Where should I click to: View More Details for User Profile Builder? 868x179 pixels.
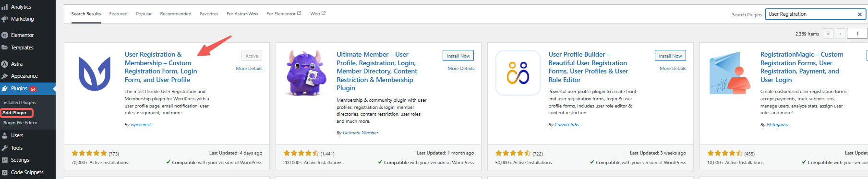(673, 69)
